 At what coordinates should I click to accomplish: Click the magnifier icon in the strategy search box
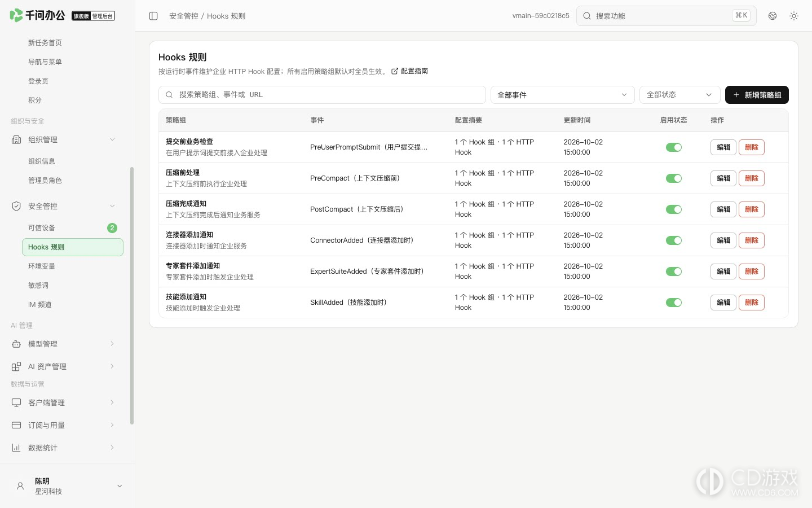(169, 95)
